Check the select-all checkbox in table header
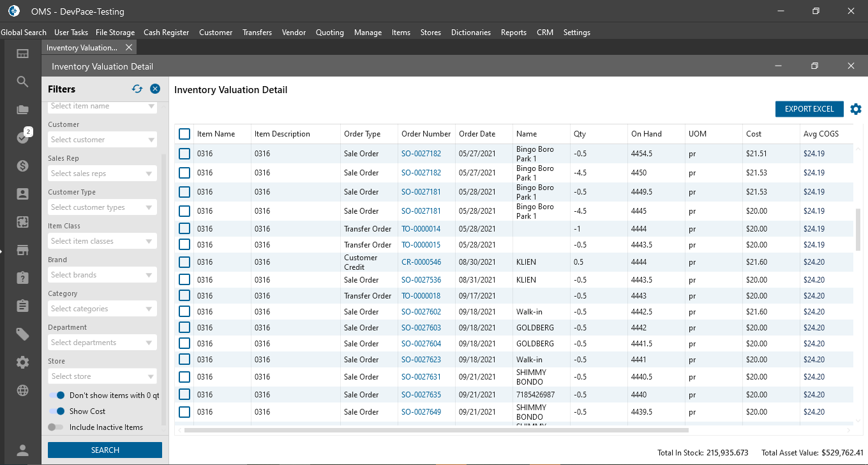The height and width of the screenshot is (465, 868). coord(184,134)
